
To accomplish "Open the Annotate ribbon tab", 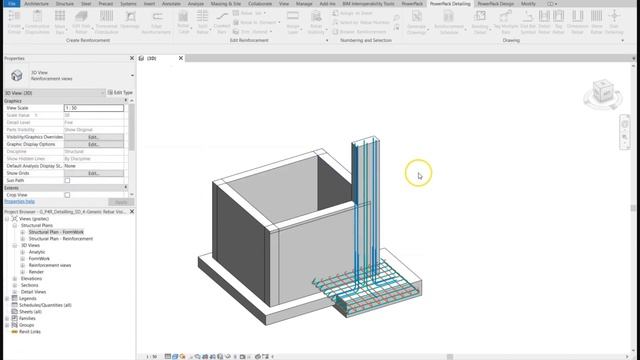I will 171,3.
